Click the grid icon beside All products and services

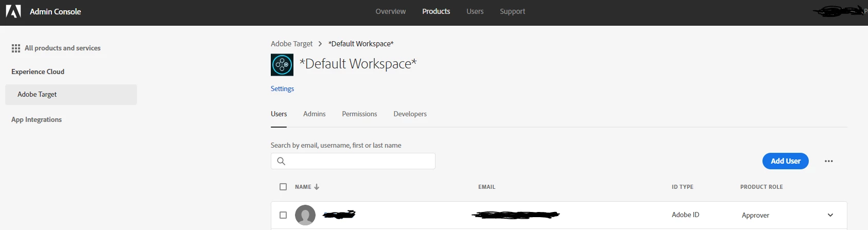click(x=16, y=48)
